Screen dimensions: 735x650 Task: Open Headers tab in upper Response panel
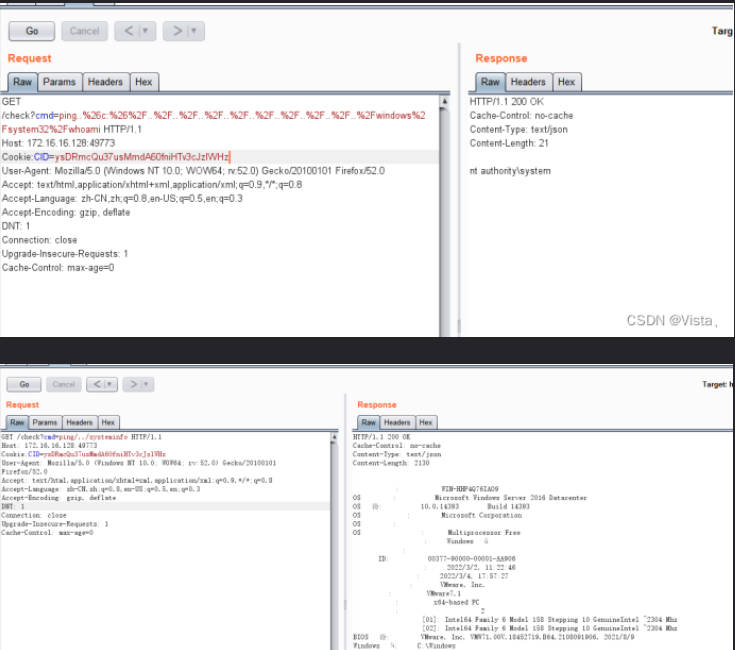click(x=528, y=82)
